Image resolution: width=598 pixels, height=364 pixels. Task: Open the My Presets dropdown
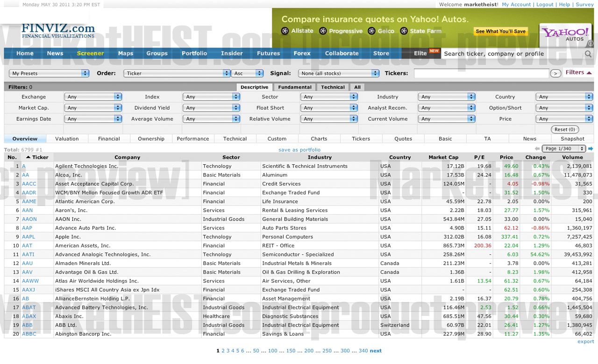(49, 73)
